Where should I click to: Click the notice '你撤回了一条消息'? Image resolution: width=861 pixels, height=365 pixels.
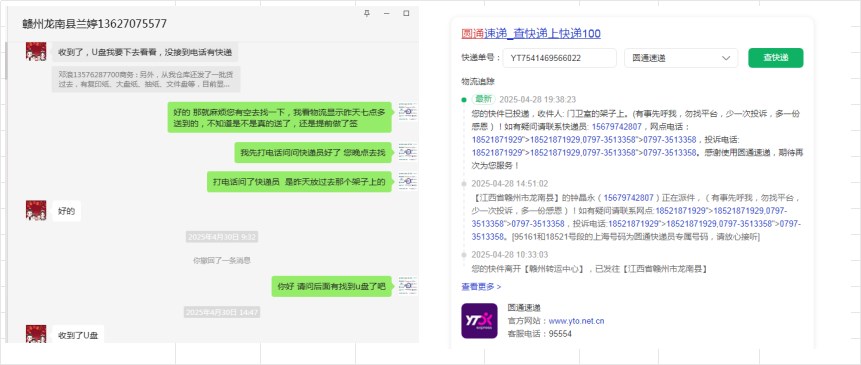[222, 261]
